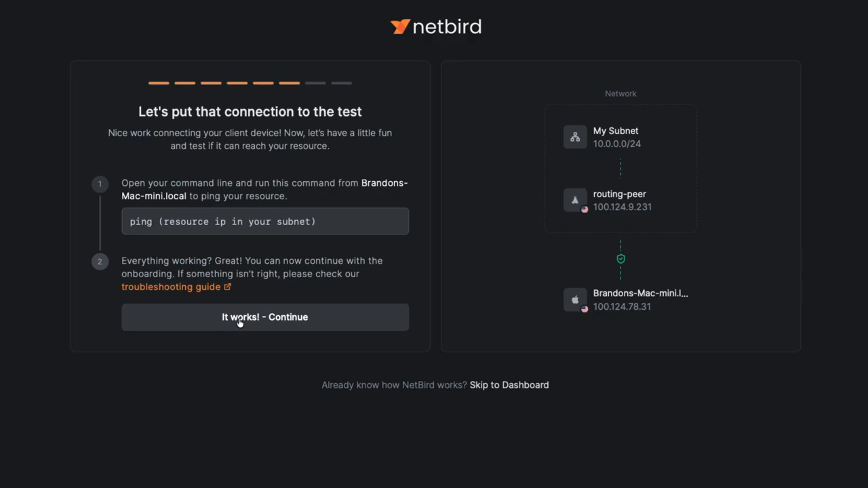This screenshot has width=868, height=488.
Task: Click the NetBird bird logo
Action: [400, 26]
